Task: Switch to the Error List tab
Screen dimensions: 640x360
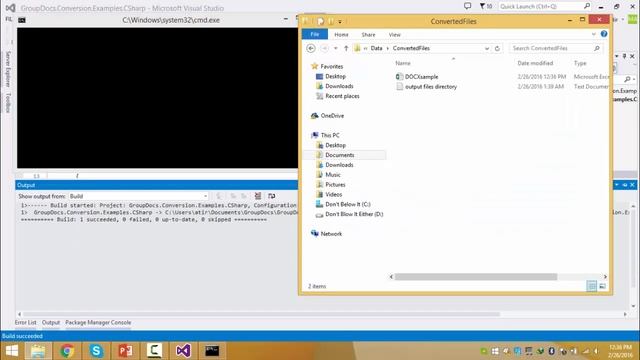Action: click(x=26, y=322)
